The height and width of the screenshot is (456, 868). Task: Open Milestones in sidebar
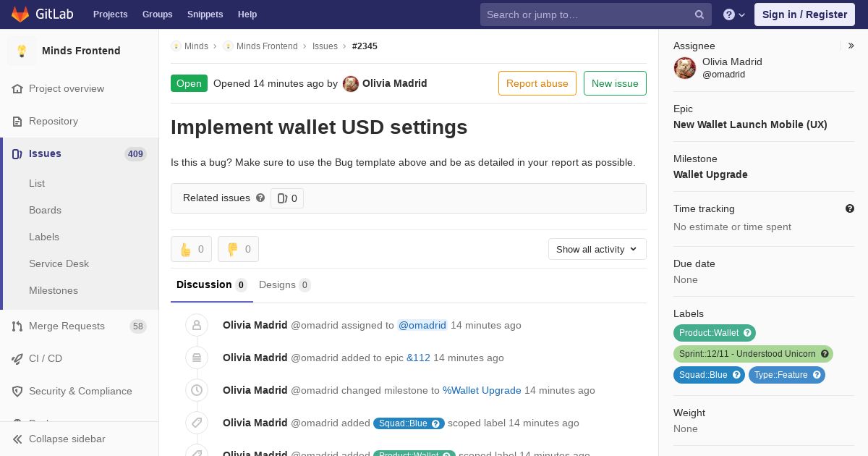pyautogui.click(x=54, y=290)
